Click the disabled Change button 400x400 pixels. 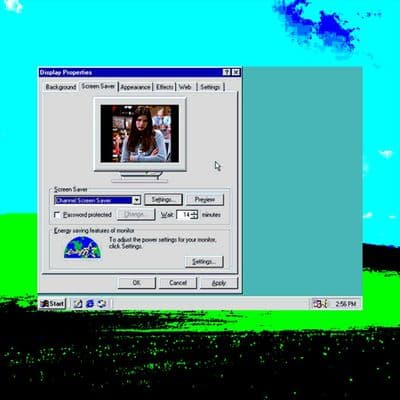(136, 214)
